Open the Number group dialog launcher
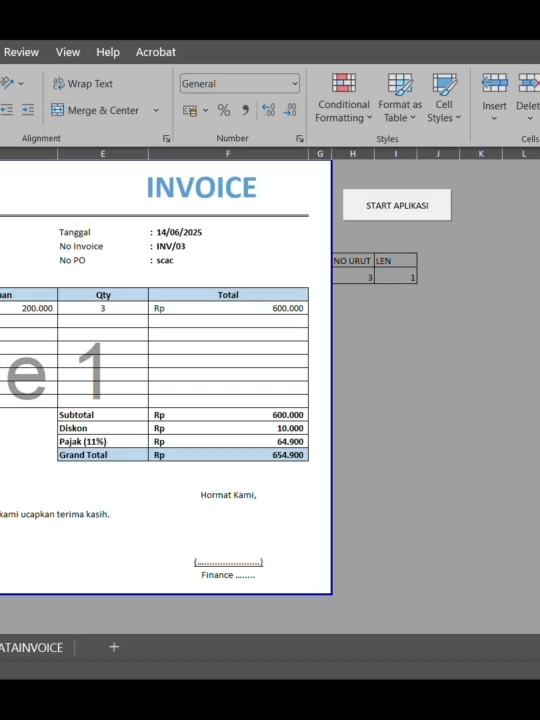 [299, 138]
